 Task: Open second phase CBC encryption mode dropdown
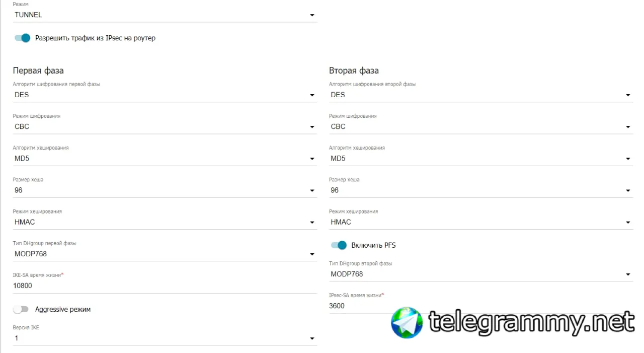point(481,127)
